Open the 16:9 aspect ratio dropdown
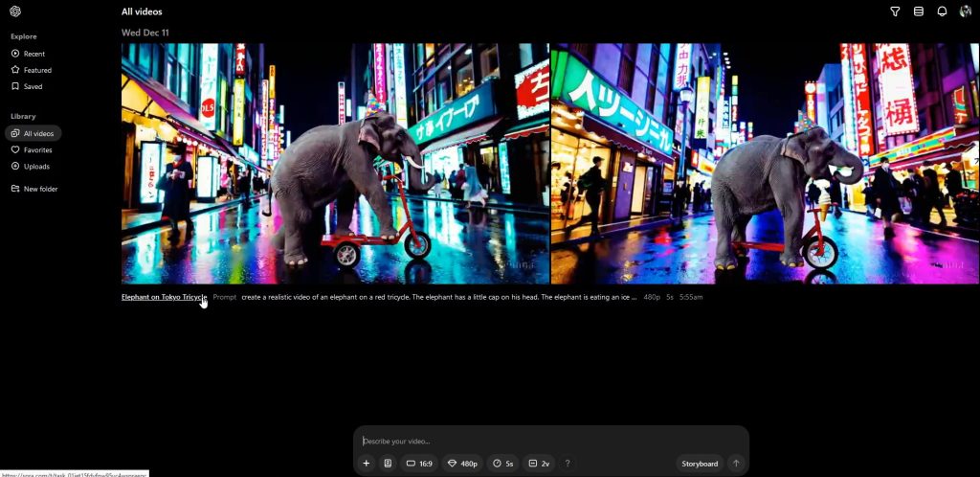 click(420, 464)
